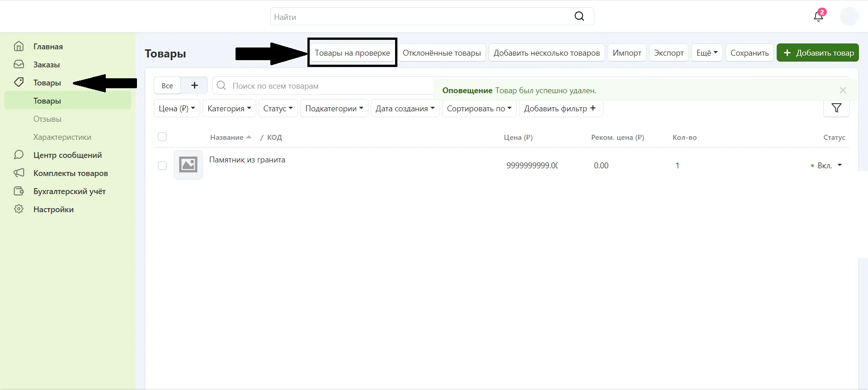This screenshot has height=390, width=868.
Task: Click Товары на проверке button
Action: [x=352, y=53]
